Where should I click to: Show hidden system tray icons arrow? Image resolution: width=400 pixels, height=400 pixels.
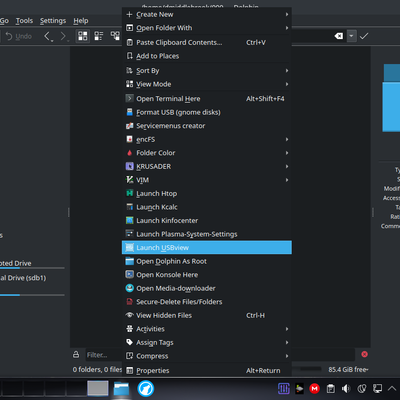click(x=392, y=388)
